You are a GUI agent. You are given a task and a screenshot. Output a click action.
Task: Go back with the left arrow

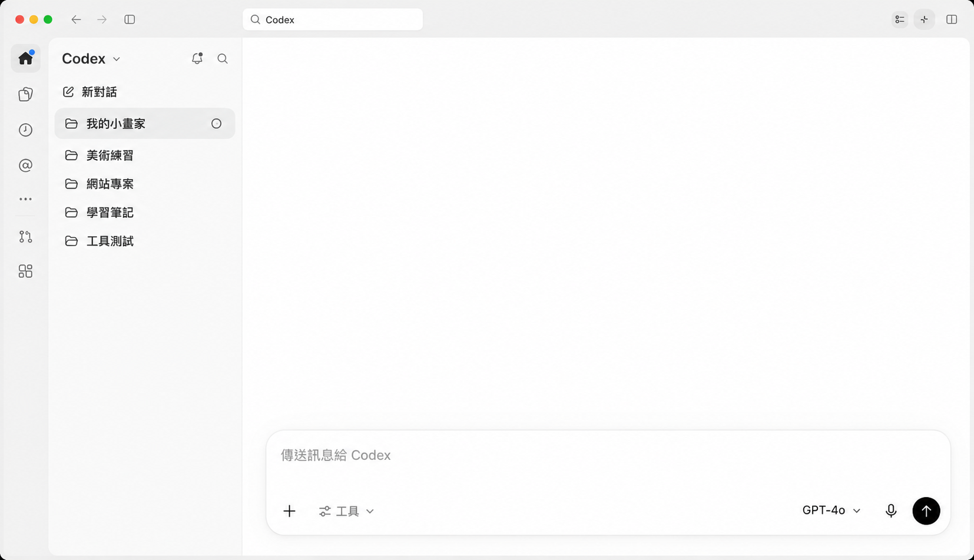click(76, 19)
